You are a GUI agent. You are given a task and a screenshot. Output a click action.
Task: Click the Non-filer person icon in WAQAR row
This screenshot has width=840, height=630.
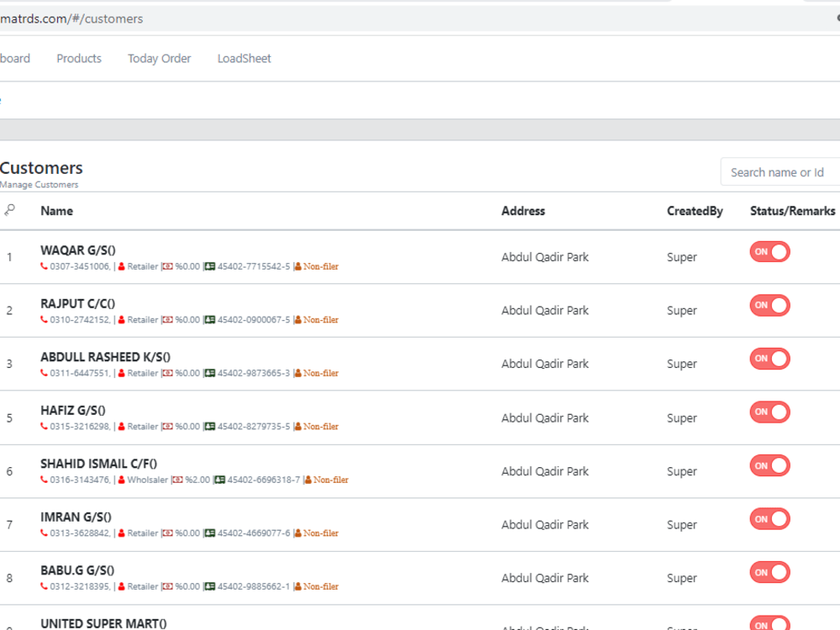(x=298, y=266)
